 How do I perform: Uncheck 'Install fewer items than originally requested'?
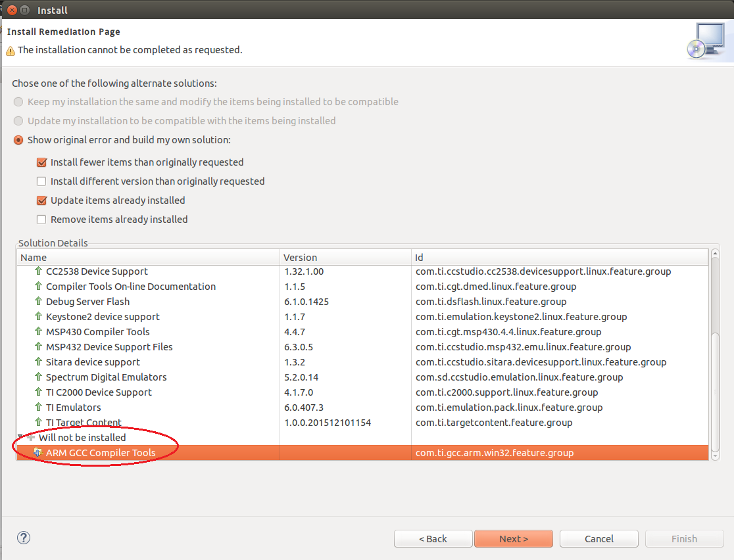(41, 162)
